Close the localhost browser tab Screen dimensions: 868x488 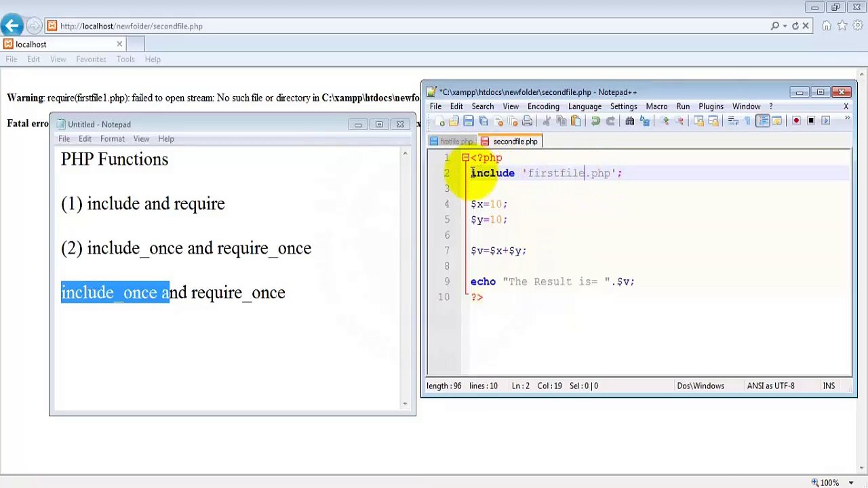click(119, 44)
